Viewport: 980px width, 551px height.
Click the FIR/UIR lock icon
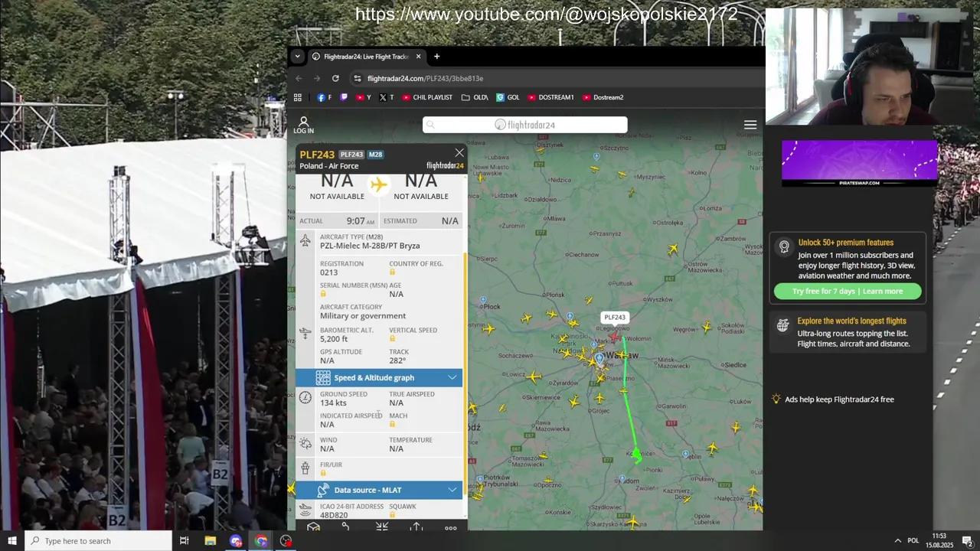click(x=323, y=473)
